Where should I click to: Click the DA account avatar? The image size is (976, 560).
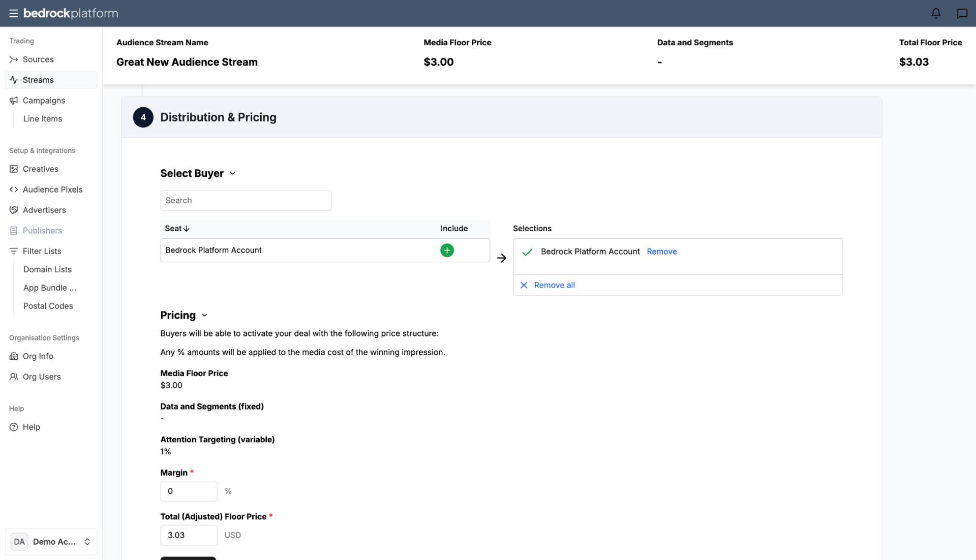pos(19,542)
